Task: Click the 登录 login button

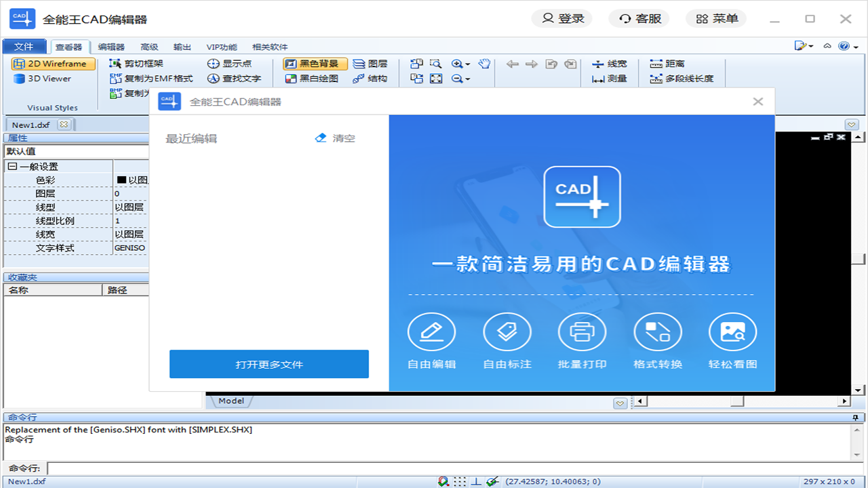Action: pyautogui.click(x=561, y=18)
